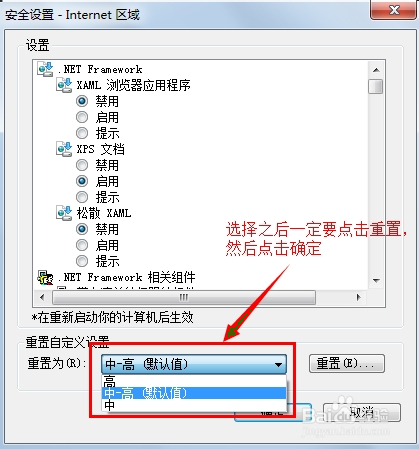Viewport: 419px width, 449px height.
Task: Select 提示 under XPS 文档
Action: point(82,197)
